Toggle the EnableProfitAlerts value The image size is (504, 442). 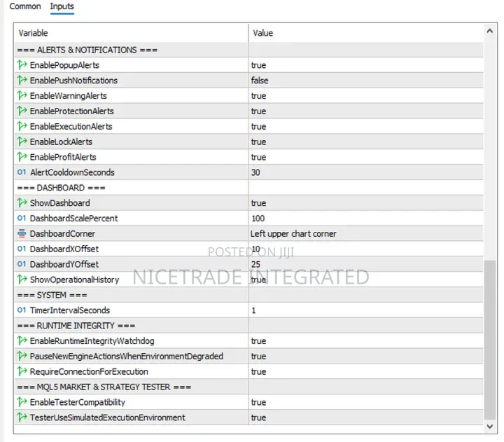click(366, 157)
